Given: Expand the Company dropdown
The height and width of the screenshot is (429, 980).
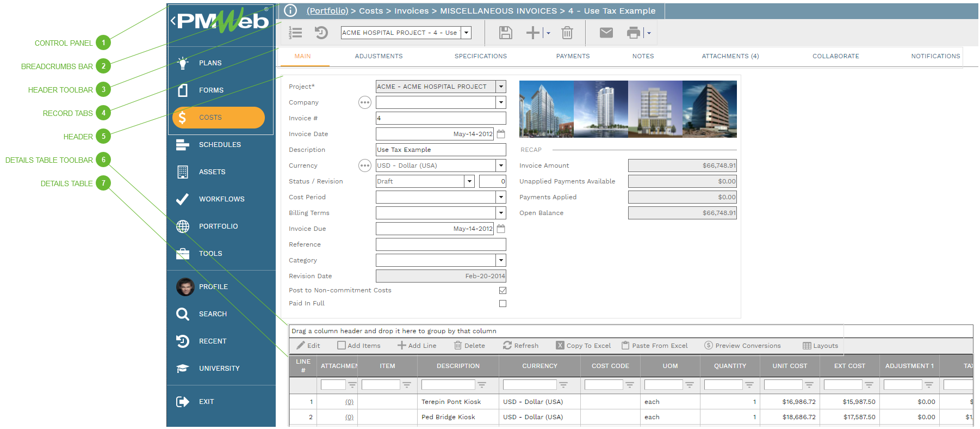Looking at the screenshot, I should tap(501, 102).
